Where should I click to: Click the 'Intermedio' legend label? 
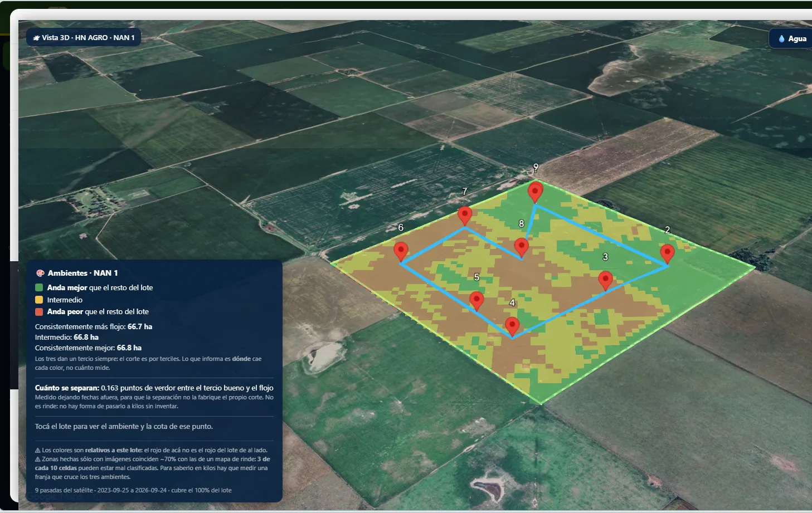[65, 300]
